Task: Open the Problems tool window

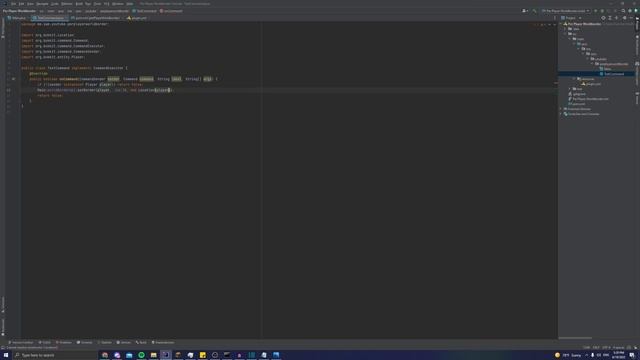Action: pyautogui.click(x=64, y=342)
